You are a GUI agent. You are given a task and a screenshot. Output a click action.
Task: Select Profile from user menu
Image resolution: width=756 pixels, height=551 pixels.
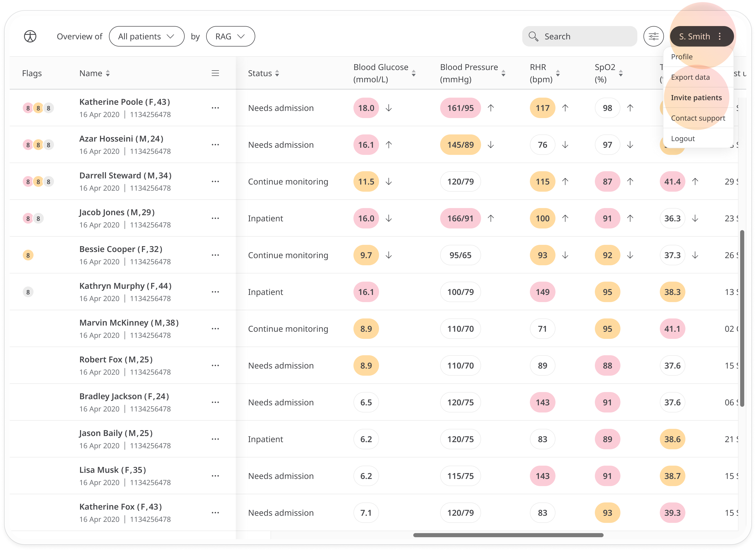(x=698, y=57)
